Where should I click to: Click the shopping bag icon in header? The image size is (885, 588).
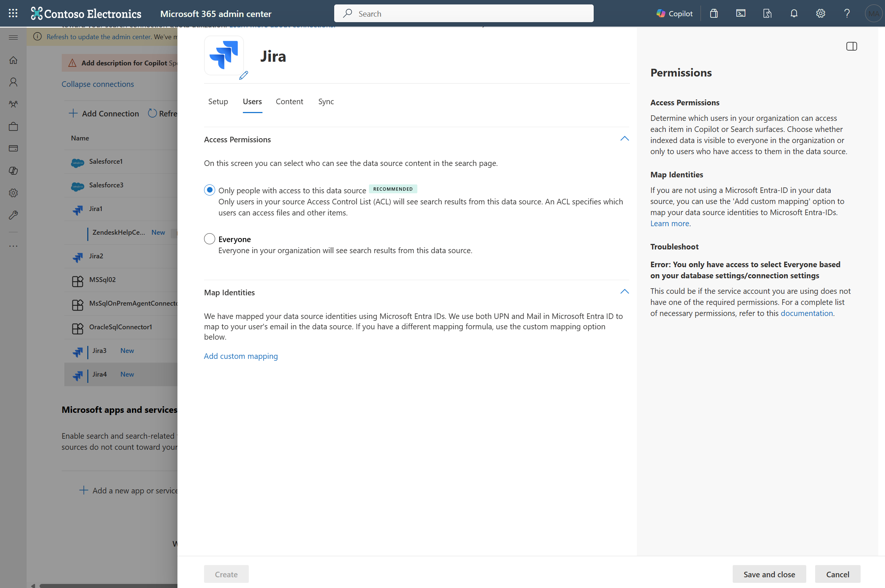714,14
